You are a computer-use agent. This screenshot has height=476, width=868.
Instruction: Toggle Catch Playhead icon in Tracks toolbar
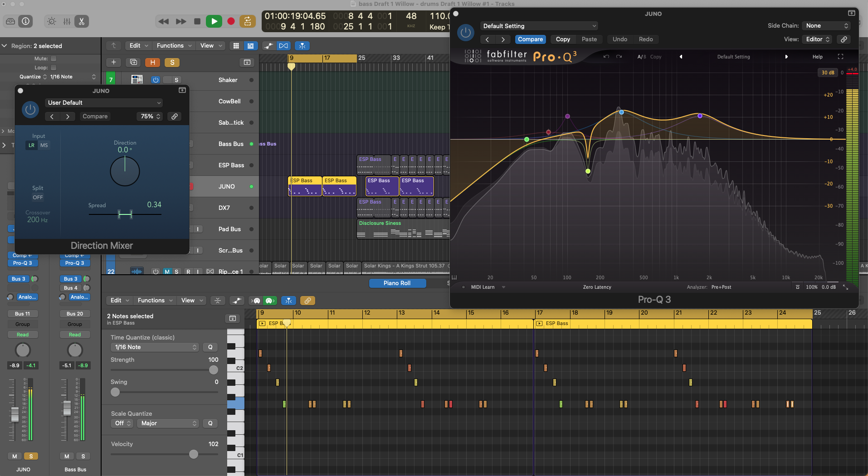point(302,46)
